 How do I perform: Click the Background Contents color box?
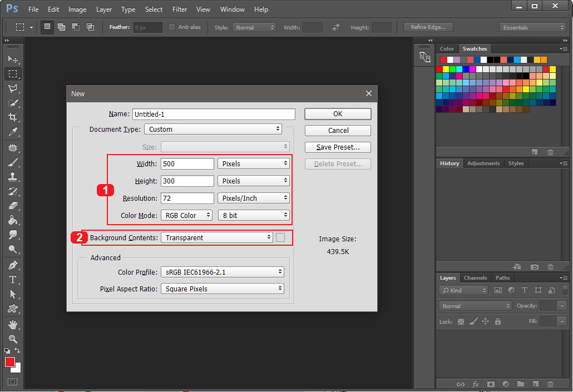point(280,237)
